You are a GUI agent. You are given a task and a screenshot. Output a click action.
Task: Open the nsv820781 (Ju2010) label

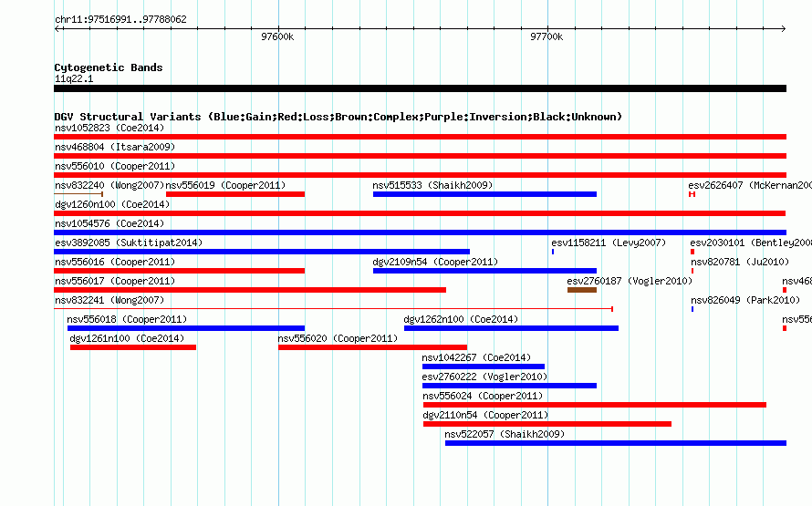click(740, 262)
